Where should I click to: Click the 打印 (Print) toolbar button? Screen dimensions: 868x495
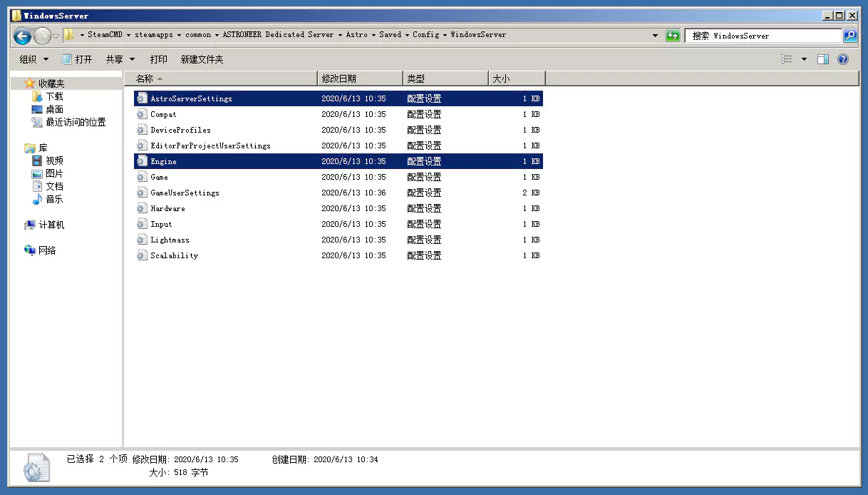pos(159,59)
